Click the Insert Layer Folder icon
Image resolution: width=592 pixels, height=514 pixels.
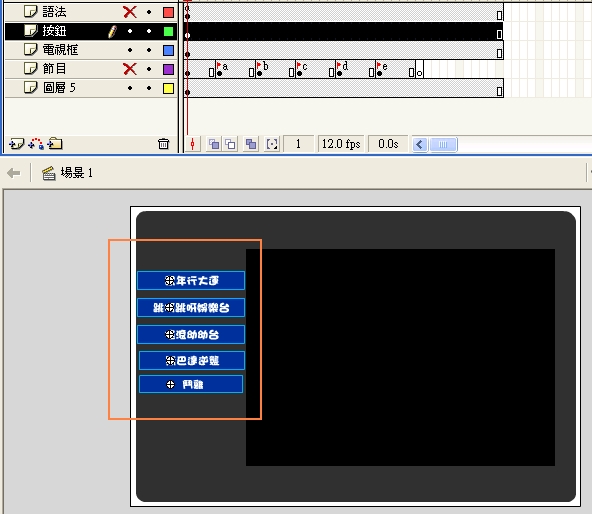(x=55, y=144)
